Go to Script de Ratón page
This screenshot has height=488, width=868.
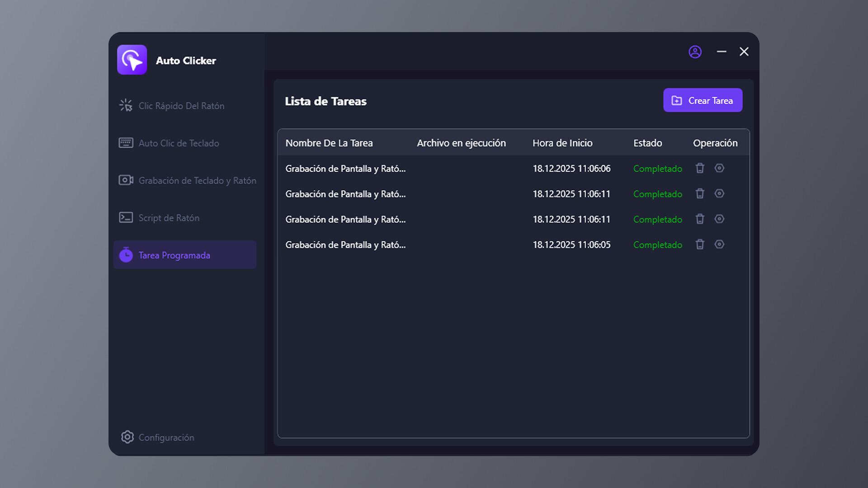[x=169, y=218]
